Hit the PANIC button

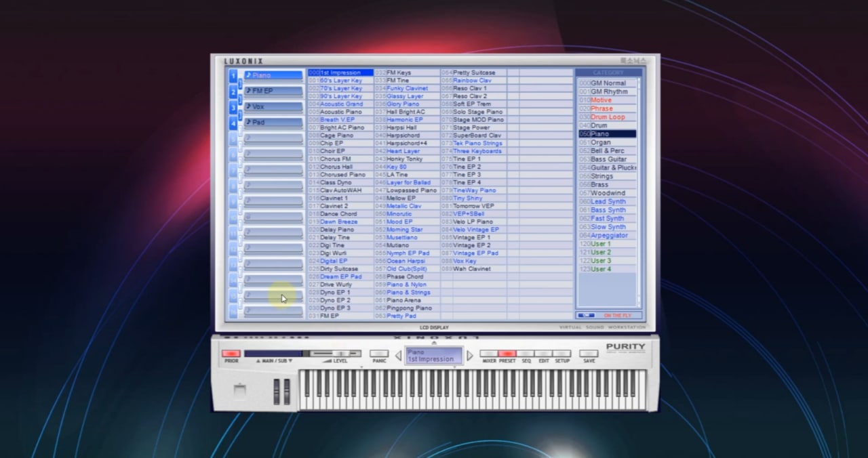coord(379,354)
